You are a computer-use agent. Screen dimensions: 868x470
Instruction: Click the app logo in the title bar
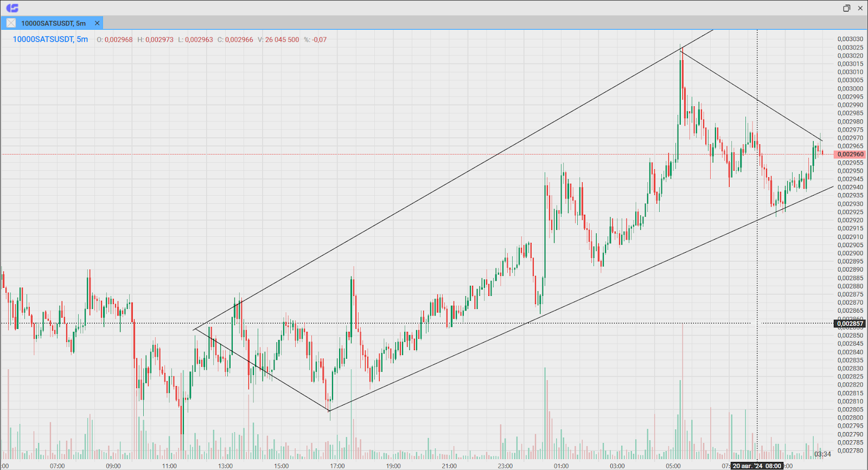click(12, 8)
